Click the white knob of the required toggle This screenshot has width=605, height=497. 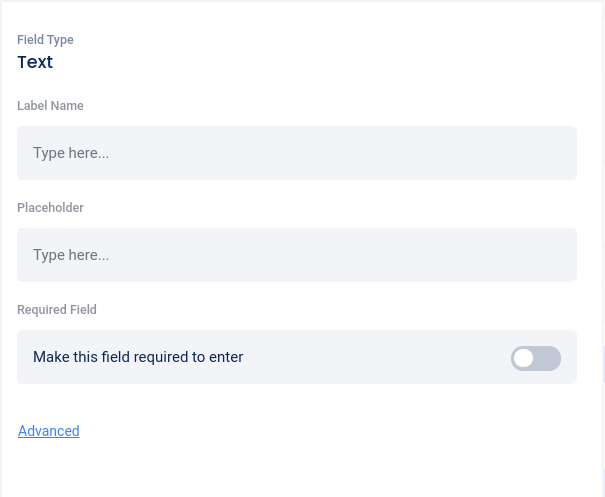[x=524, y=358]
